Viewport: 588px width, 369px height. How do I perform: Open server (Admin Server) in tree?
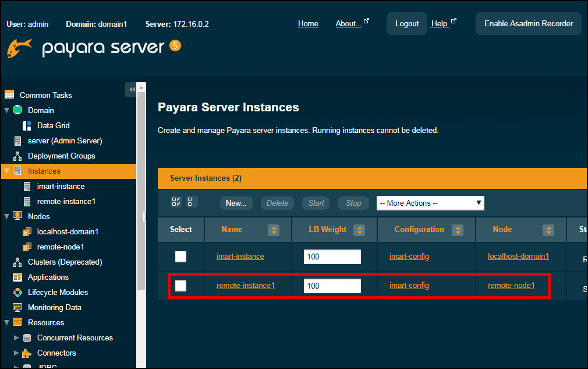click(65, 140)
